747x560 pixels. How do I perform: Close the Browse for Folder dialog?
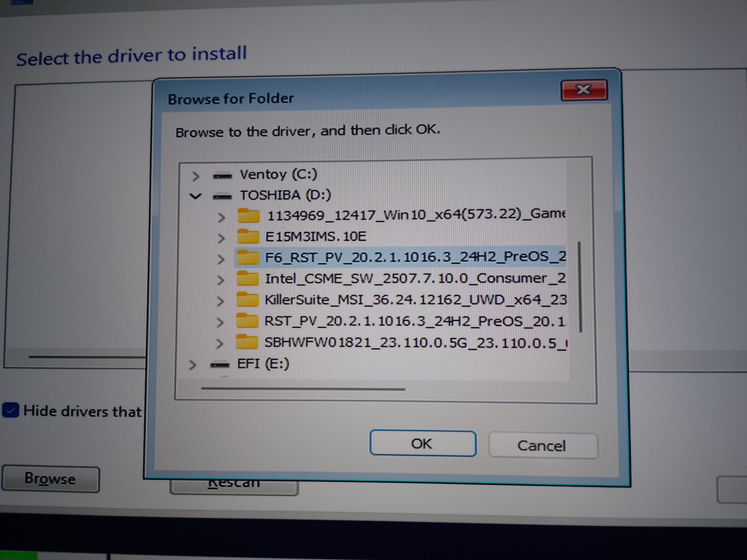point(584,90)
